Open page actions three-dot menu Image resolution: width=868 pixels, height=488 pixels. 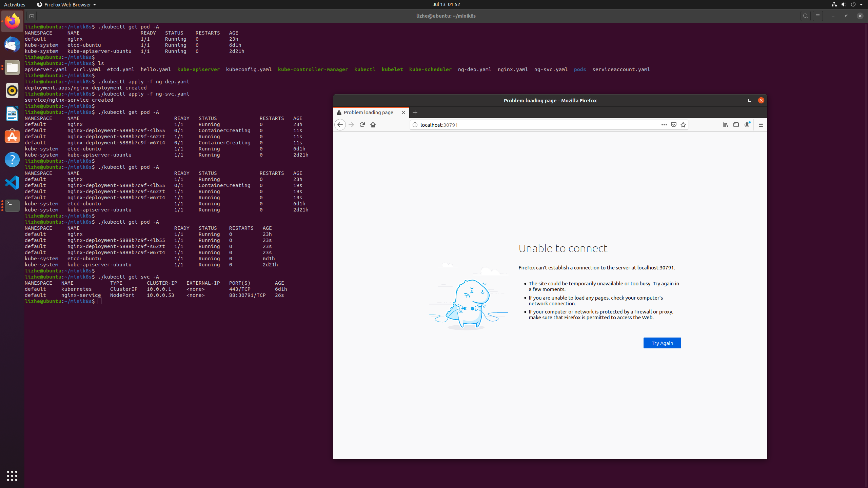click(x=664, y=125)
